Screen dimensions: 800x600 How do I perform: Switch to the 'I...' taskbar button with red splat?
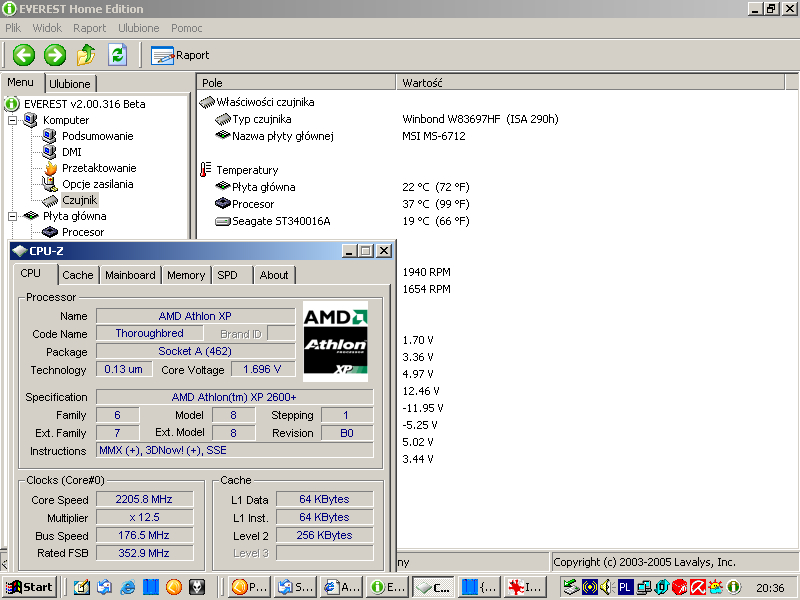(526, 587)
